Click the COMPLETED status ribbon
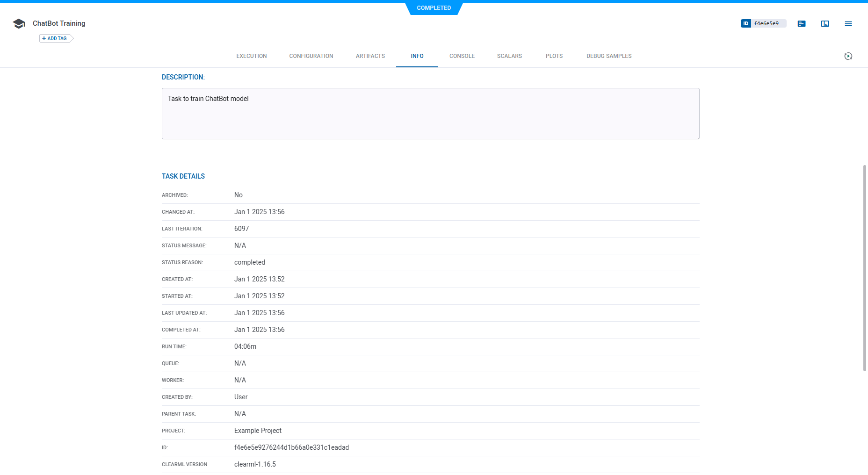Screen dimensions: 868x475 click(x=434, y=8)
